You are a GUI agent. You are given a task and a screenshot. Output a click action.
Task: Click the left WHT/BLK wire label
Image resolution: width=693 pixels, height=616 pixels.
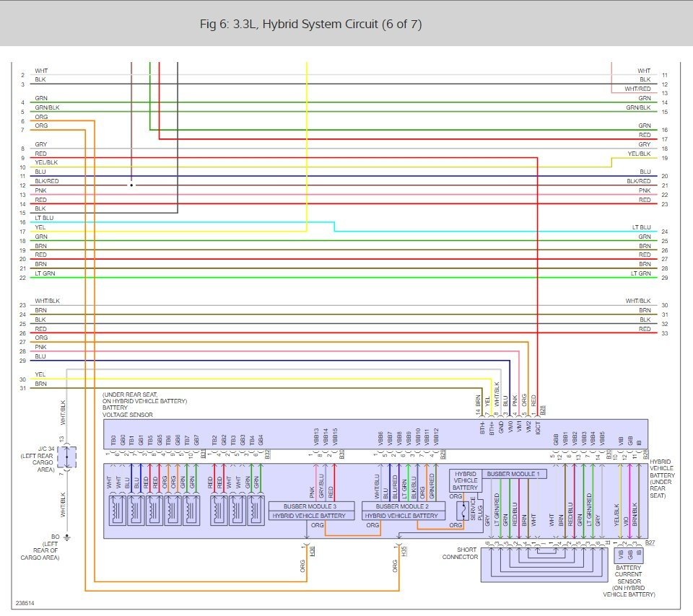48,300
